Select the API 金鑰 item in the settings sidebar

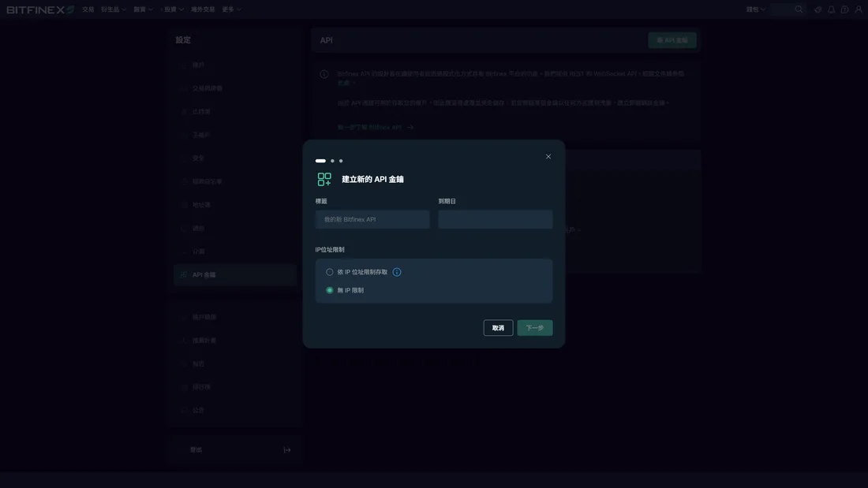(234, 275)
